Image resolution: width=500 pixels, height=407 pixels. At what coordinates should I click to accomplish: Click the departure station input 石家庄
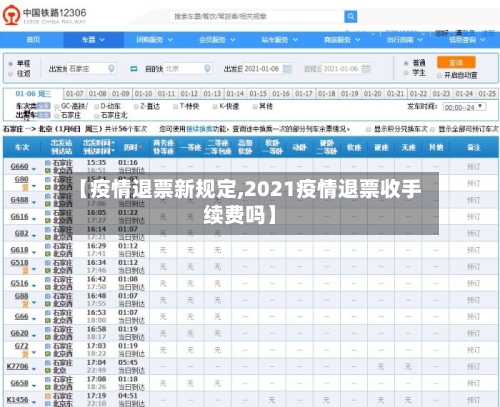pos(91,69)
